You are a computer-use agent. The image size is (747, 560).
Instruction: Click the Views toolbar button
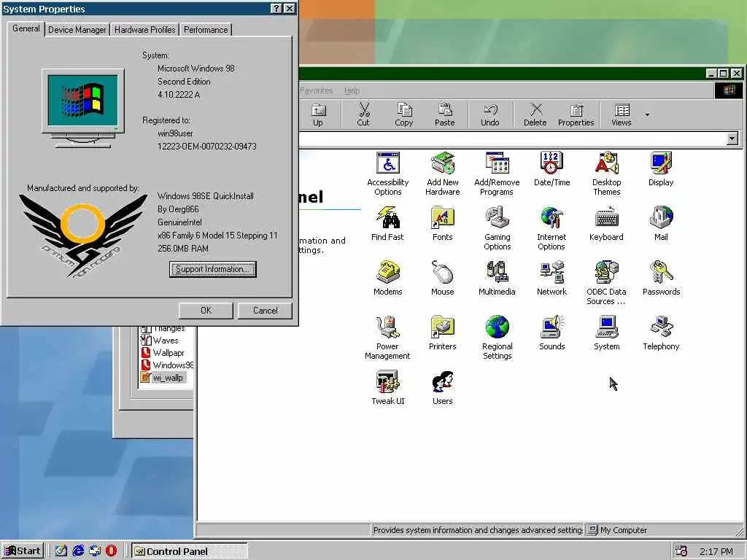(622, 114)
